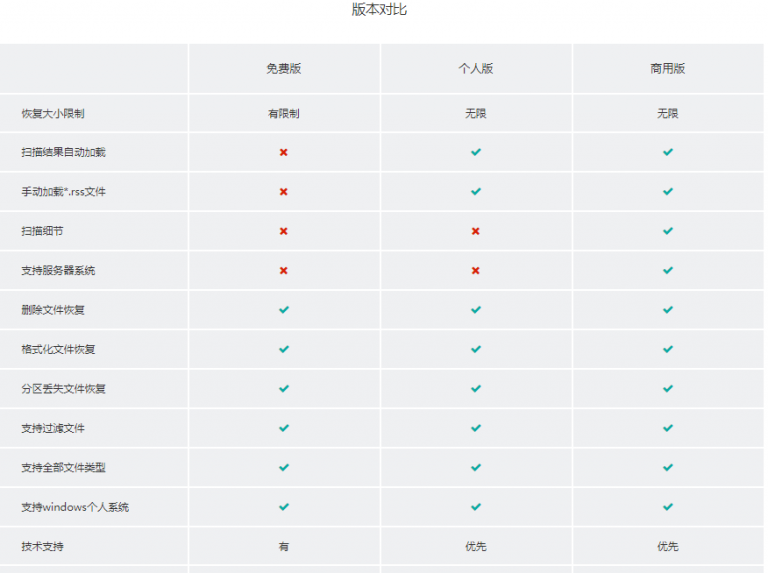Image resolution: width=768 pixels, height=573 pixels.
Task: Click green check for 商用版 支持服务器系统
Action: tap(668, 270)
